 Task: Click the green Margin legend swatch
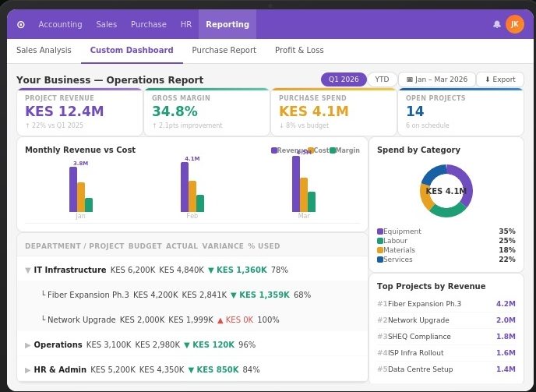pyautogui.click(x=333, y=150)
